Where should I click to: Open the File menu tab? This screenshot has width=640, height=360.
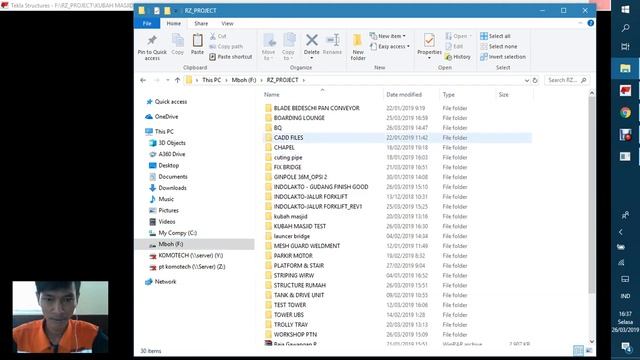[x=147, y=24]
